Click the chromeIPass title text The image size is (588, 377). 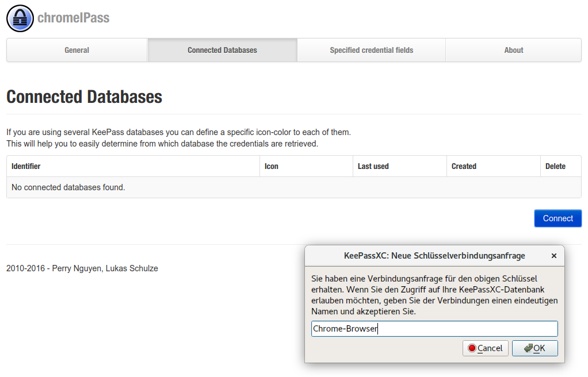[74, 18]
